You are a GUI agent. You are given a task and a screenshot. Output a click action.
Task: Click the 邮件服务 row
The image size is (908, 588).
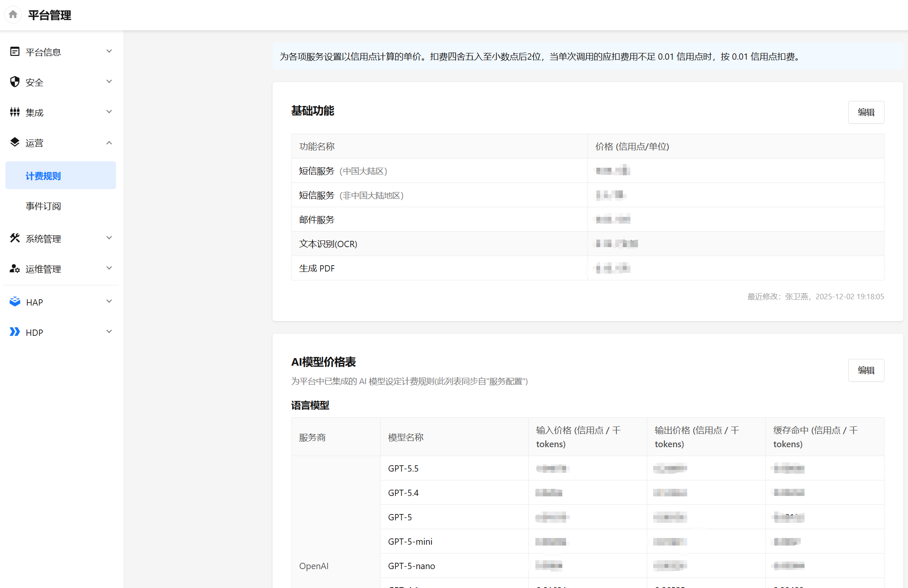click(588, 219)
